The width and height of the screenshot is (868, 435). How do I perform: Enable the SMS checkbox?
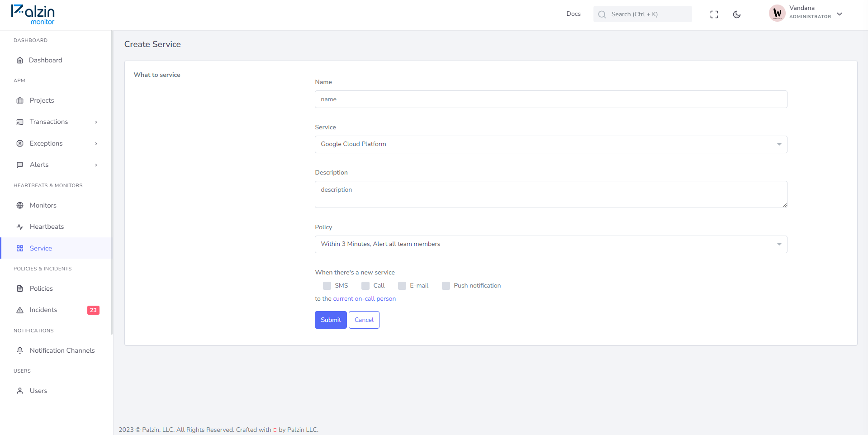[327, 286]
